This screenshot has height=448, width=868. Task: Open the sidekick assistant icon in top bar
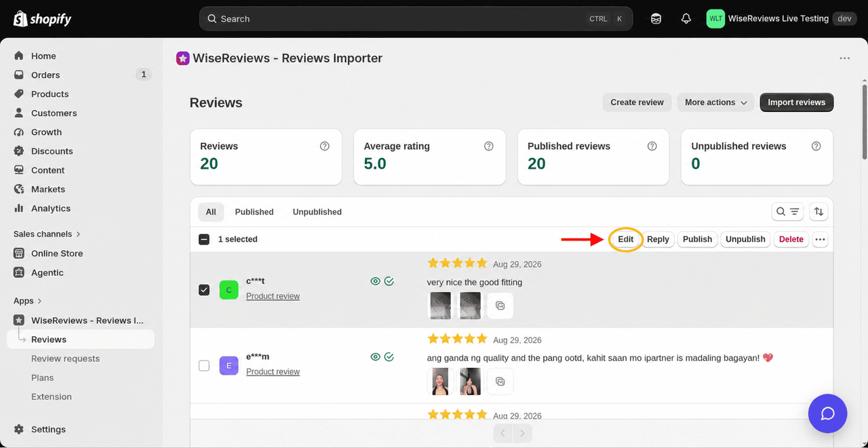[656, 19]
